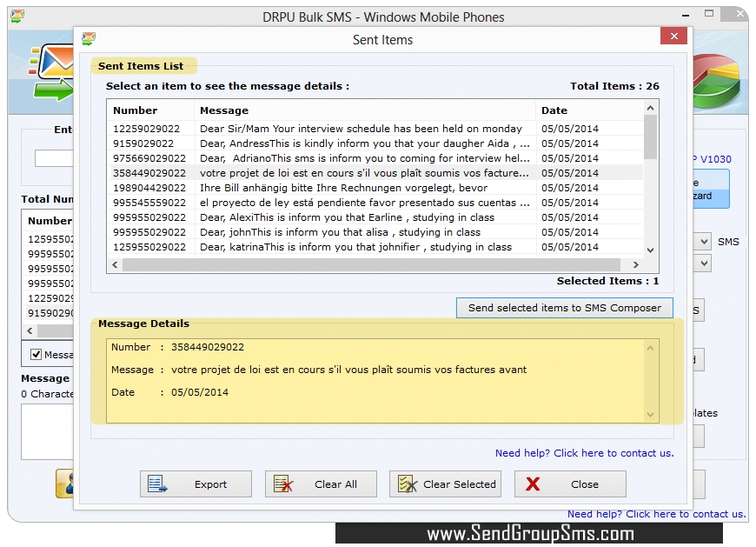The image size is (756, 547).
Task: Click the Sent Items dialog envelope icon
Action: pos(89,38)
